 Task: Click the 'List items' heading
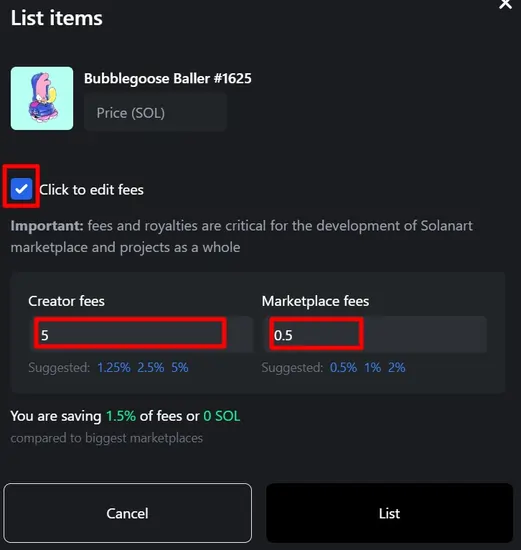pyautogui.click(x=56, y=18)
